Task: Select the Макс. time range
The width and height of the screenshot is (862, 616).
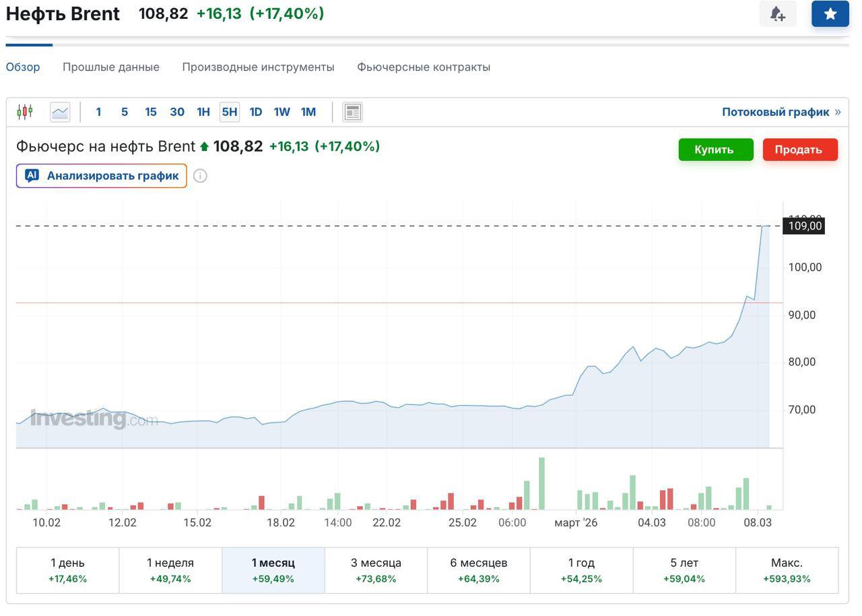Action: click(x=787, y=570)
